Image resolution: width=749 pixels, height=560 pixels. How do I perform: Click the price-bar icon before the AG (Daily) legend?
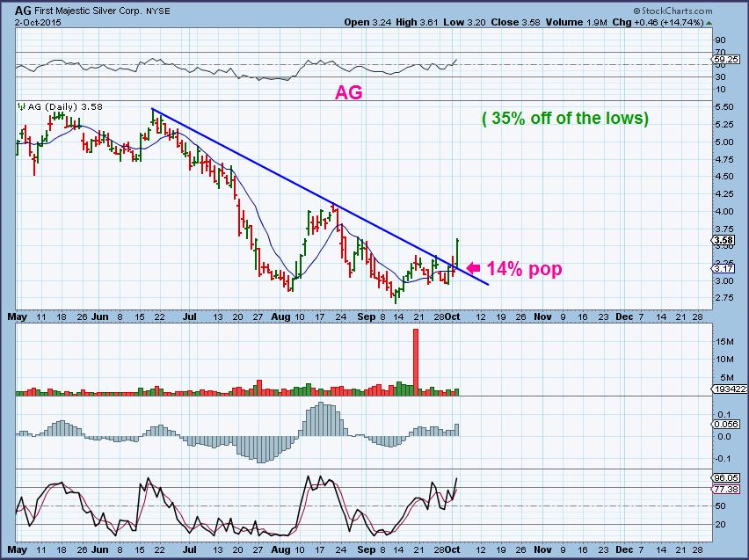pyautogui.click(x=21, y=107)
